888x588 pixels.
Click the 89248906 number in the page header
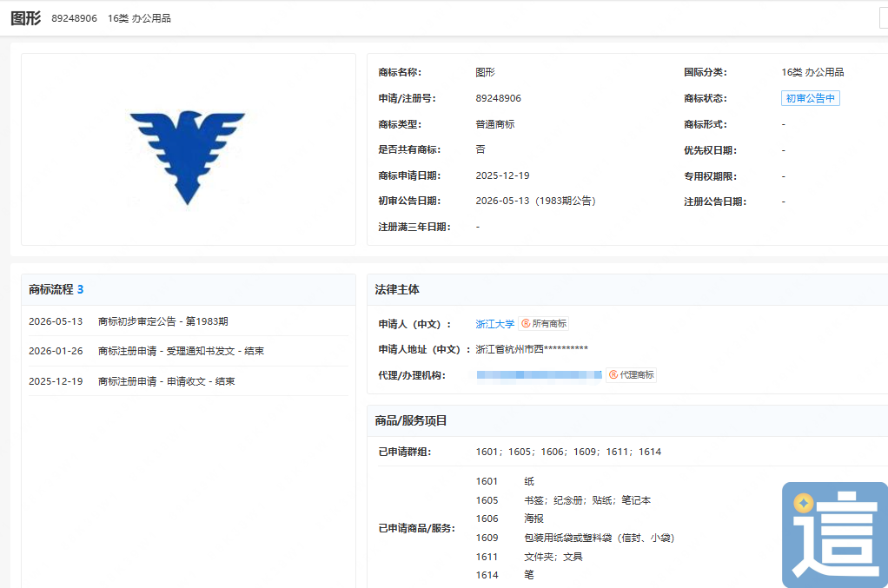point(74,18)
